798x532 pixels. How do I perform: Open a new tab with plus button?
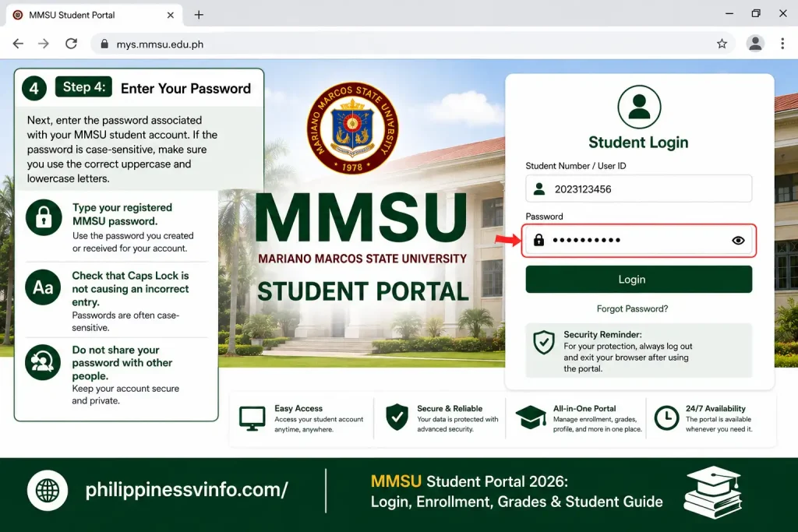[199, 15]
